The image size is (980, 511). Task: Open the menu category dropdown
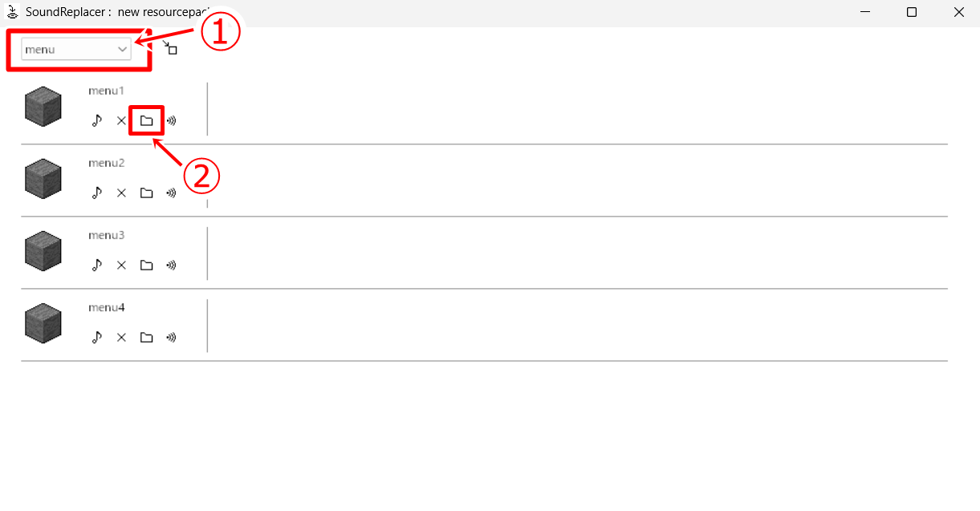tap(76, 49)
